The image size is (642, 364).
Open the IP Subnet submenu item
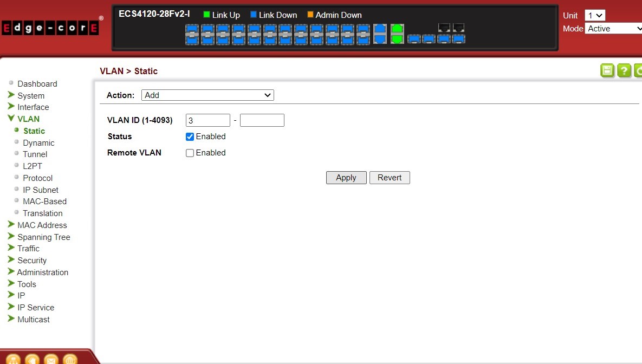pyautogui.click(x=41, y=190)
